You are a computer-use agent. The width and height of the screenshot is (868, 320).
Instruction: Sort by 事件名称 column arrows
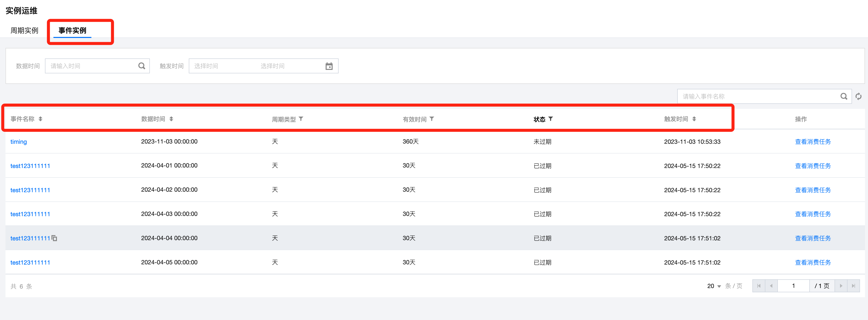click(40, 119)
